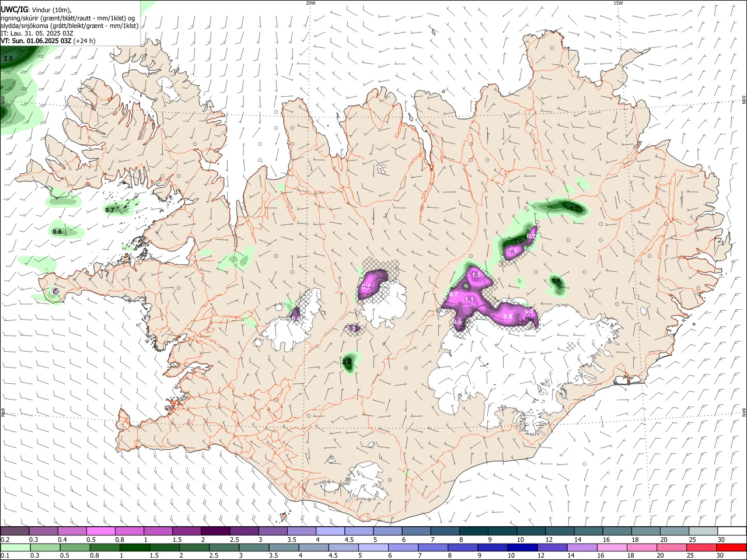Click the 0.6 rain value off the west coast
This screenshot has height=560, width=747.
click(57, 232)
